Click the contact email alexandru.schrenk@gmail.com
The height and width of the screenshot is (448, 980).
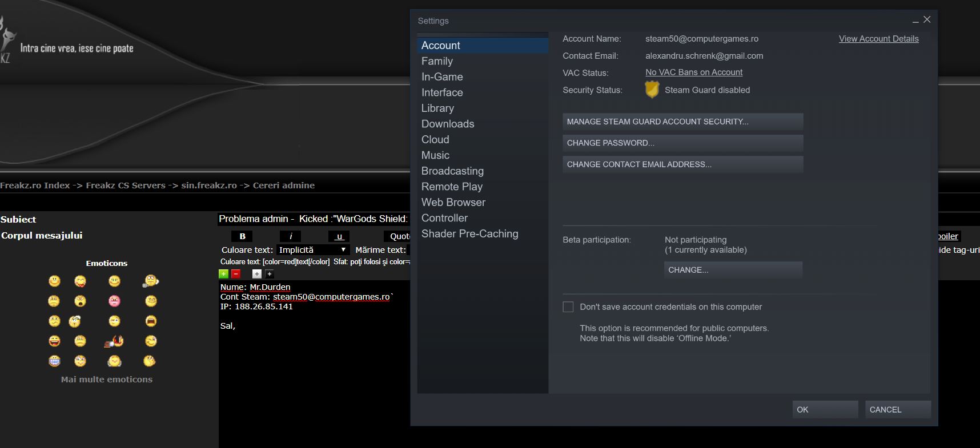[x=704, y=56]
